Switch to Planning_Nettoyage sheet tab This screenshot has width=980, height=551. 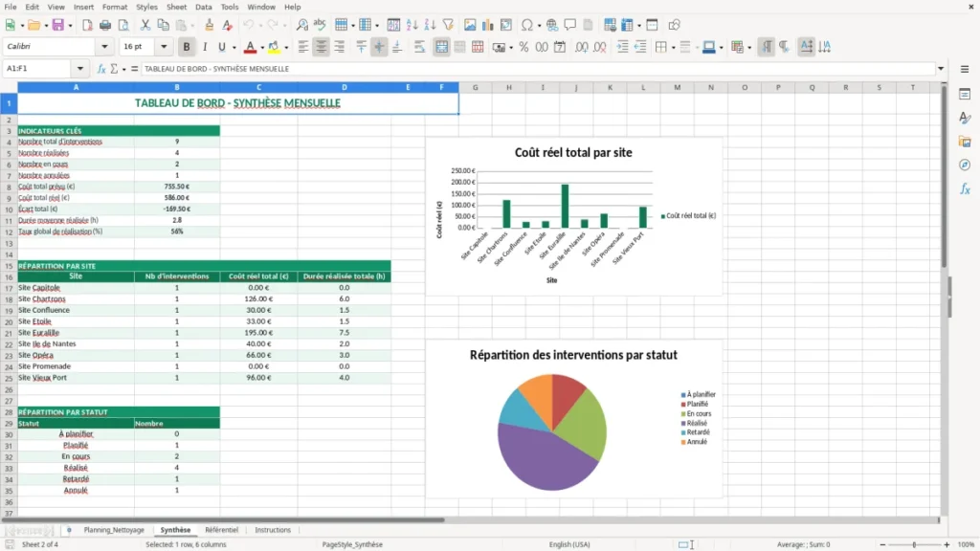114,530
